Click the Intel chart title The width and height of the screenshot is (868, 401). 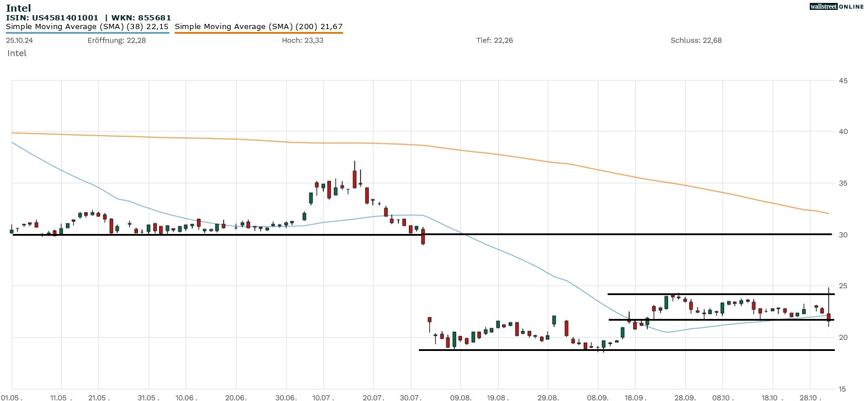pyautogui.click(x=18, y=8)
